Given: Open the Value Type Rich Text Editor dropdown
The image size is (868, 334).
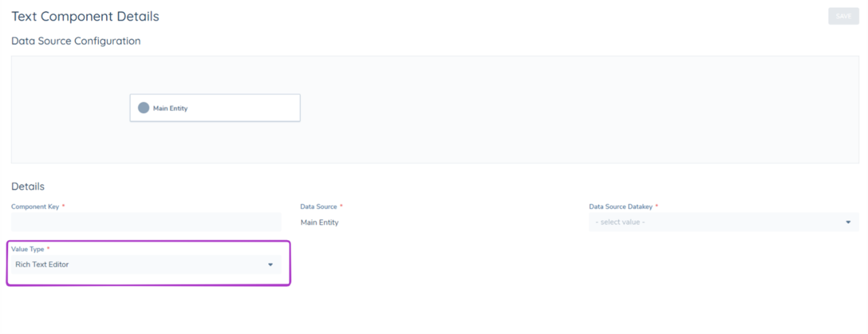Looking at the screenshot, I should coord(138,265).
